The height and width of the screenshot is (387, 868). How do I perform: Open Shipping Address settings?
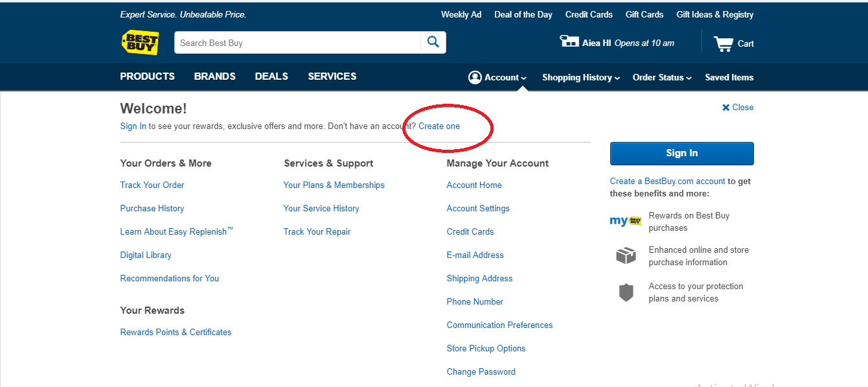(x=480, y=278)
